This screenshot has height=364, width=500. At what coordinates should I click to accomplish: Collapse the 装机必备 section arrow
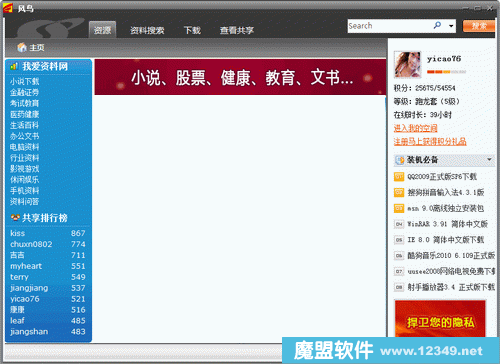[489, 160]
